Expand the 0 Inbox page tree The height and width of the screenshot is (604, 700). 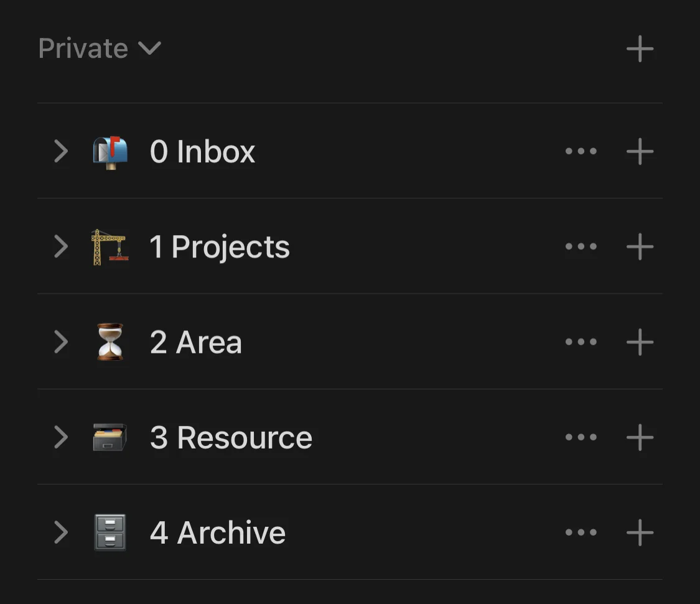61,151
